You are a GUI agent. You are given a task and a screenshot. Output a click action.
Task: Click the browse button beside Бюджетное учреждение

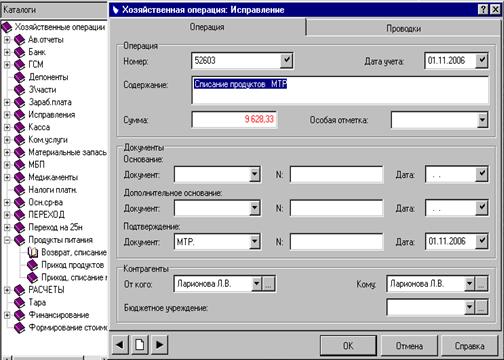(481, 307)
